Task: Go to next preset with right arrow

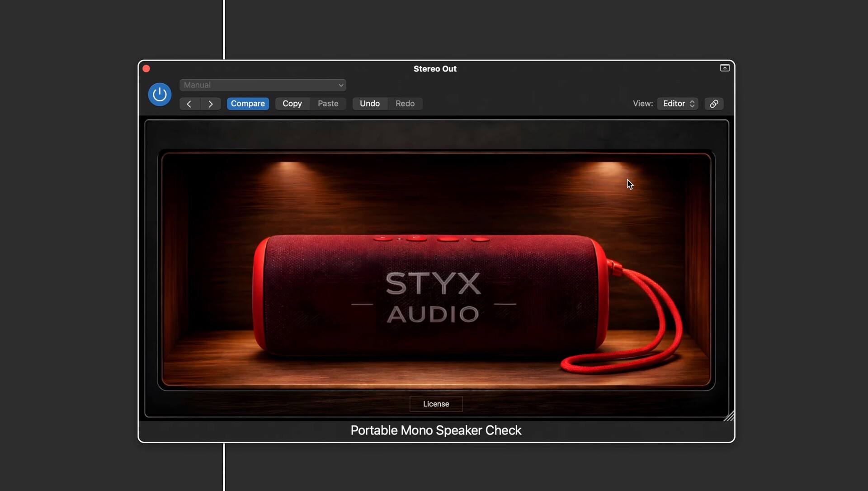Action: pyautogui.click(x=211, y=104)
